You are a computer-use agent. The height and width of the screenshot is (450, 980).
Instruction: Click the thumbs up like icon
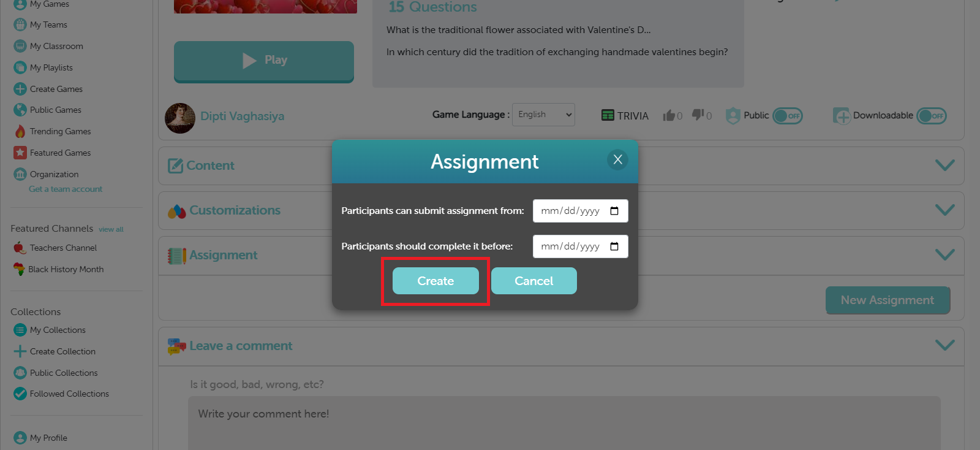click(669, 115)
